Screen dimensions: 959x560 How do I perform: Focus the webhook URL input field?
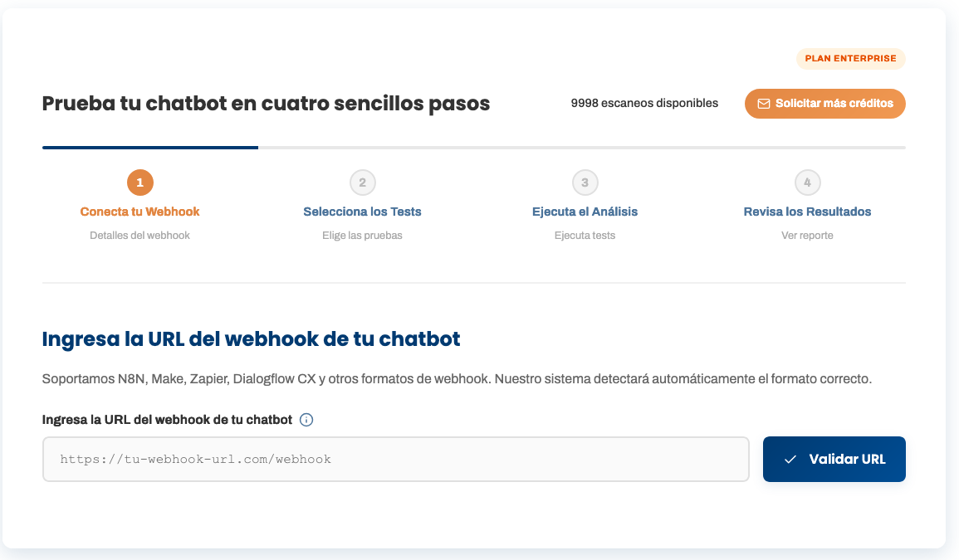coord(395,459)
